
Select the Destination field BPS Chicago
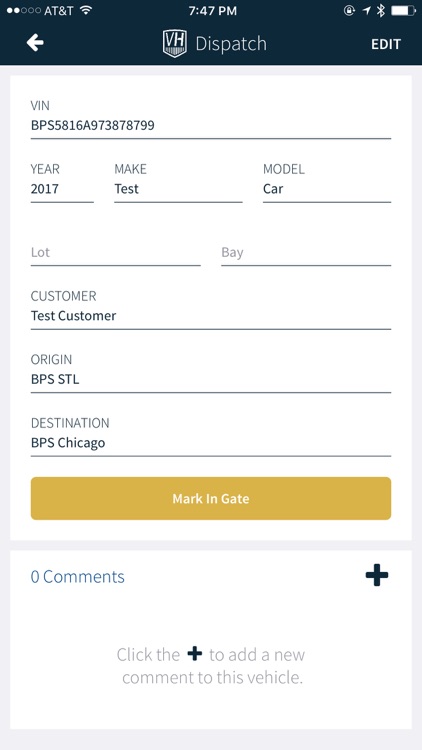point(211,436)
